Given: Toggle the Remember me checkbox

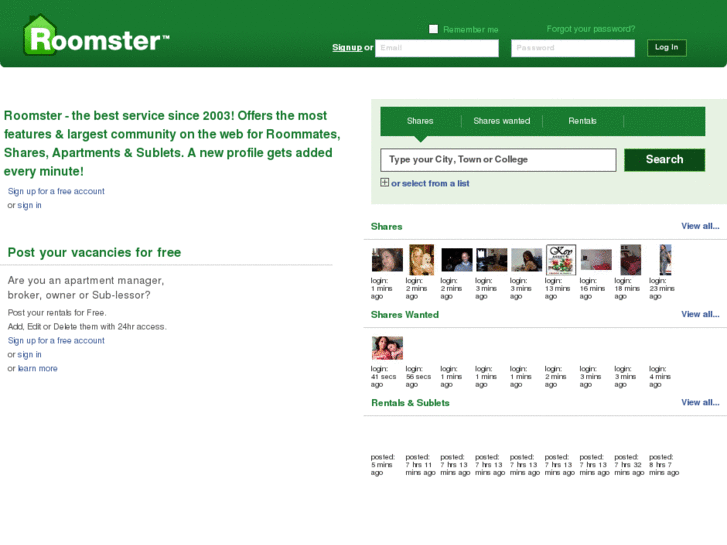Looking at the screenshot, I should coord(434,29).
